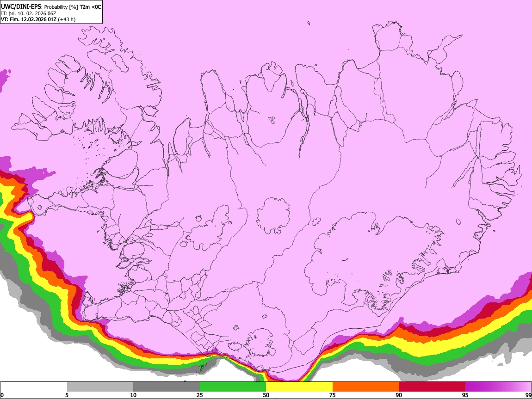Click the 'VT: Fim. 12.02.2026 01Z' line

pyautogui.click(x=29, y=19)
